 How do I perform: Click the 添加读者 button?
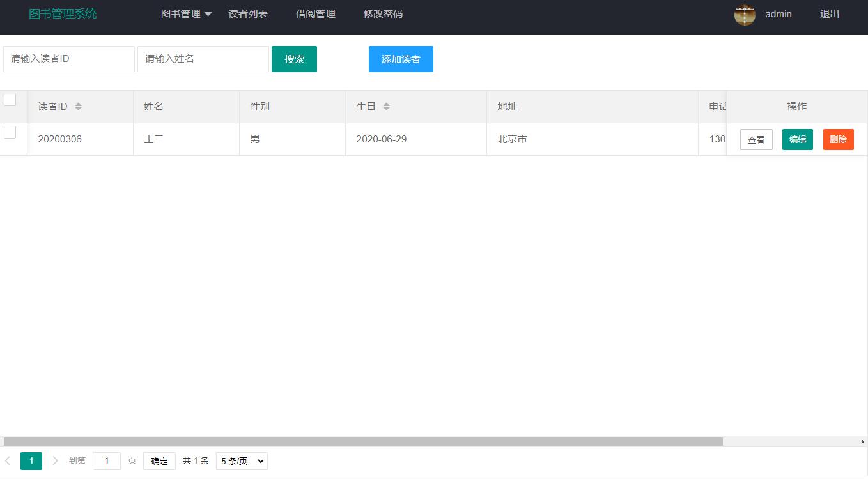tap(401, 59)
